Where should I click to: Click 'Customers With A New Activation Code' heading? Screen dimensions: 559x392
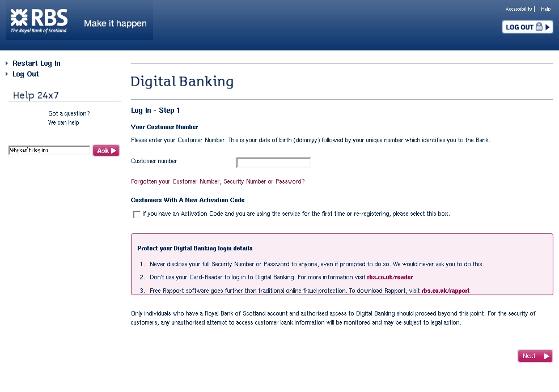pos(188,200)
